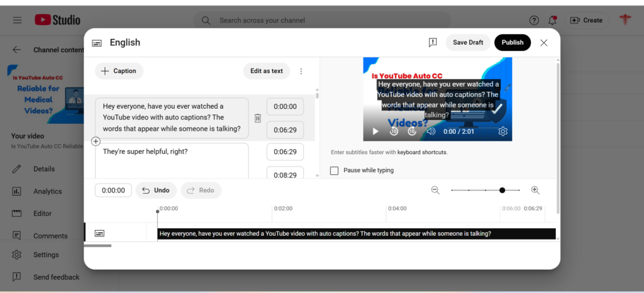
Task: Delete the first caption with trash icon
Action: (x=257, y=118)
